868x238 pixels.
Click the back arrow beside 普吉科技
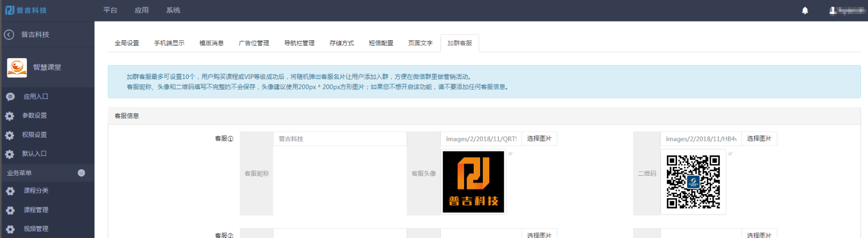point(9,34)
